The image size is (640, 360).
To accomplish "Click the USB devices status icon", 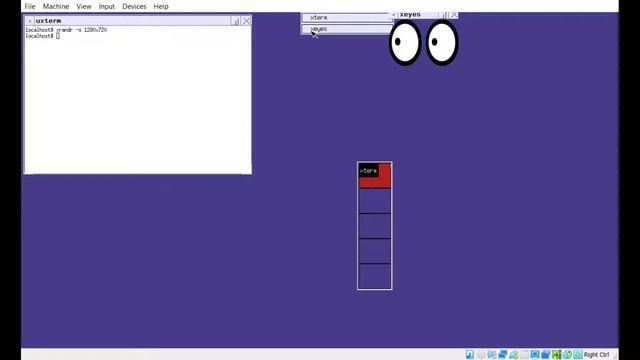I will pyautogui.click(x=513, y=354).
